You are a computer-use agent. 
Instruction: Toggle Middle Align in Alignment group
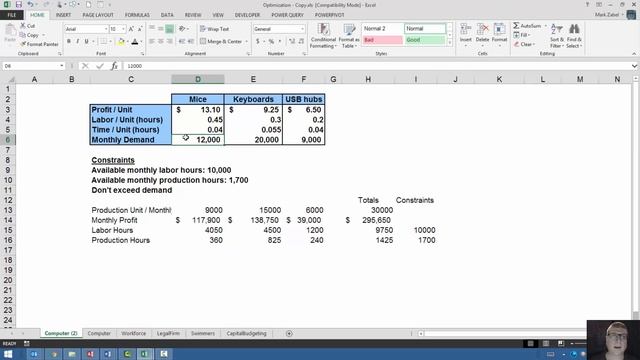coord(161,29)
